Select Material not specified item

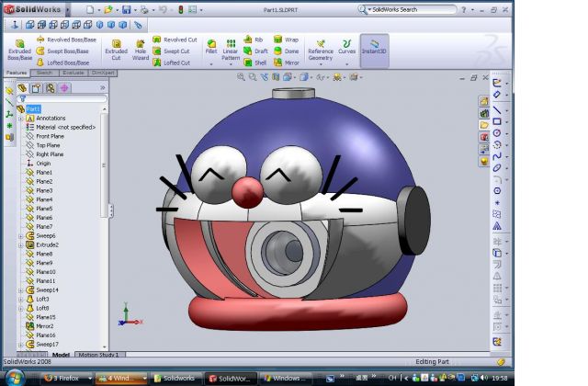(61, 127)
